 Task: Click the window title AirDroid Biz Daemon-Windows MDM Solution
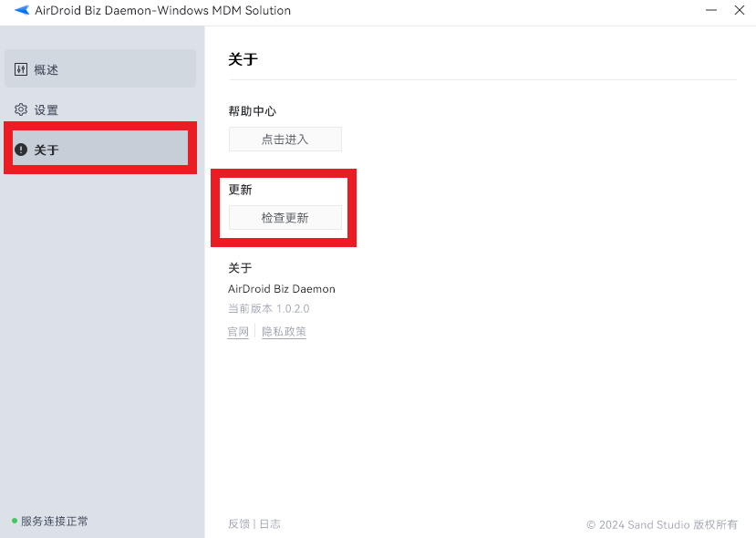coord(163,11)
